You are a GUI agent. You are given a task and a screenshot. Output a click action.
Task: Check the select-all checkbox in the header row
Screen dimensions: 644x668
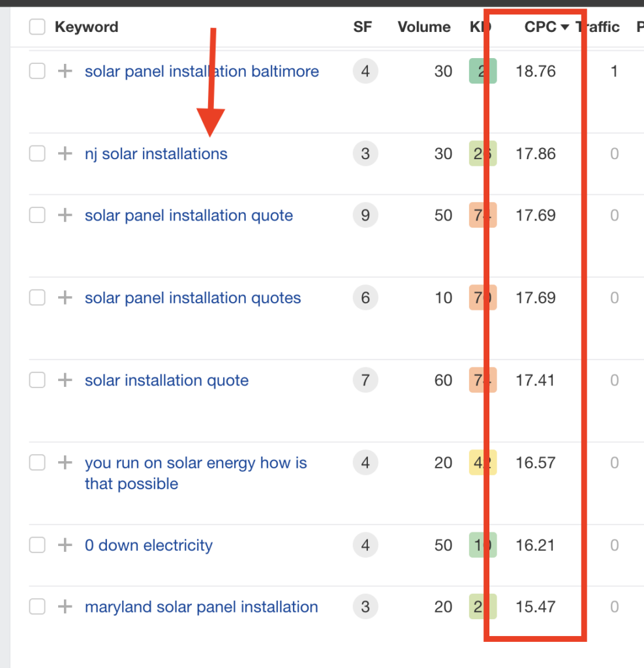tap(37, 27)
